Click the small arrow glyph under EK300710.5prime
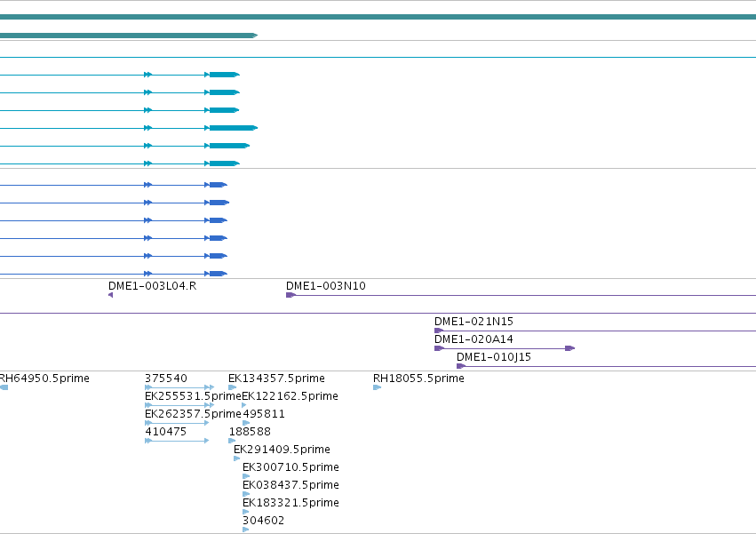Image resolution: width=756 pixels, height=534 pixels. point(246,476)
